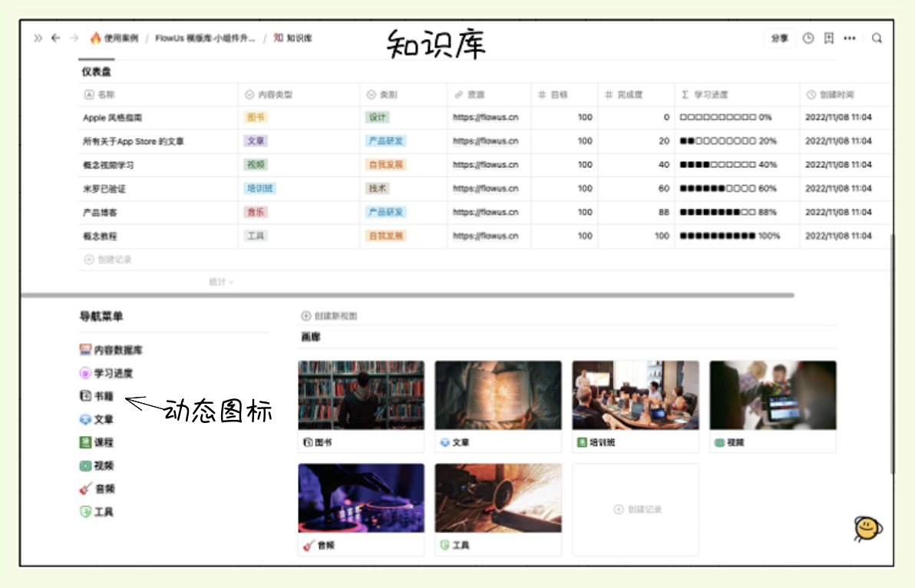Image resolution: width=915 pixels, height=588 pixels.
Task: Open the 统计 dropdown below the table
Action: [x=221, y=282]
